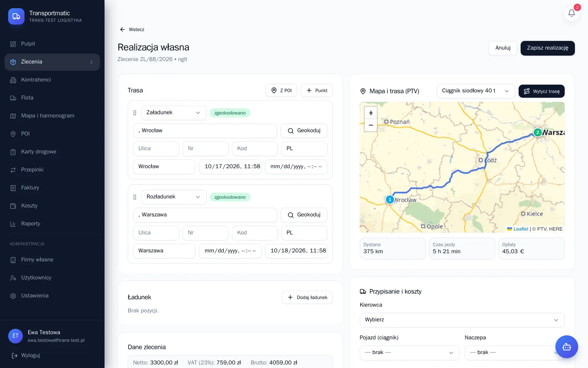Screen dimensions: 588x368
Task: Click the Ulica field under Wrocław
Action: pyautogui.click(x=156, y=149)
